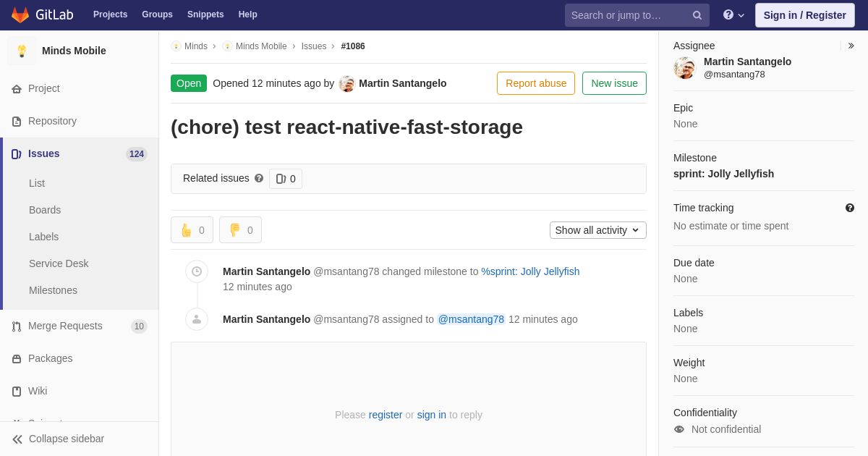Click the Minds Mobile lightbulb avatar

pos(22,51)
